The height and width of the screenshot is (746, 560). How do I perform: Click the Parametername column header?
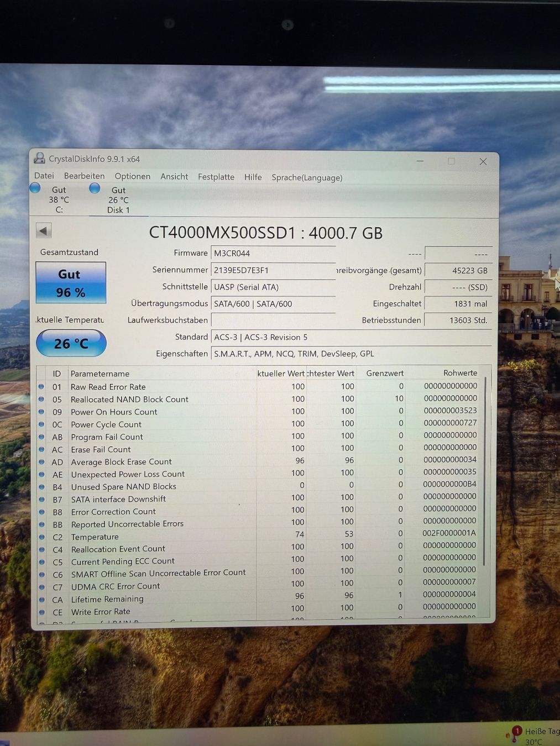coord(161,374)
